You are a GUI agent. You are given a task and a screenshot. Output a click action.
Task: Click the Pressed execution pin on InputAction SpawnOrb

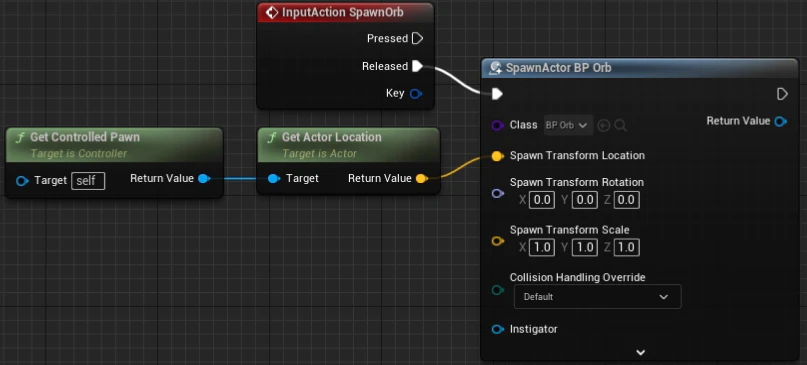point(417,39)
